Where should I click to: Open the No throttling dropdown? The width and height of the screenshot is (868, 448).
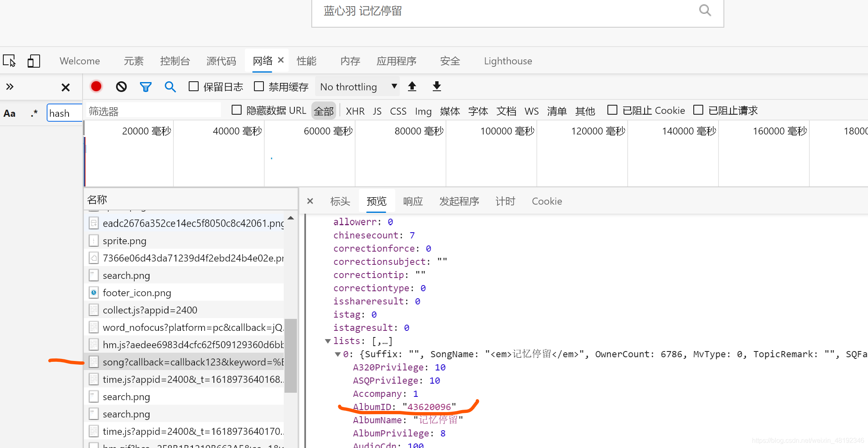pos(358,87)
